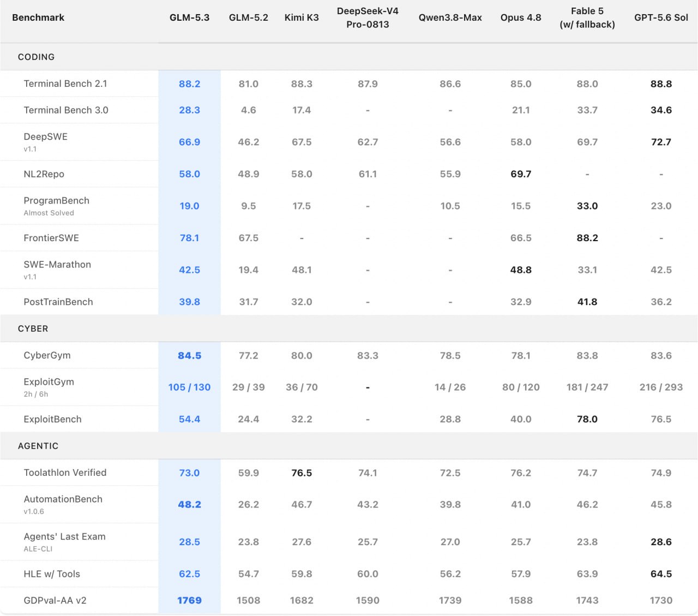
Task: Click the 'AutomationBench' benchmark name
Action: 63,499
